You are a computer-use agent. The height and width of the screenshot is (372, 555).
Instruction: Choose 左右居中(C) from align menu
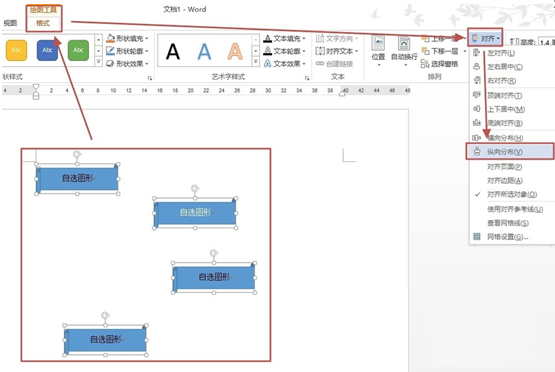[x=512, y=67]
